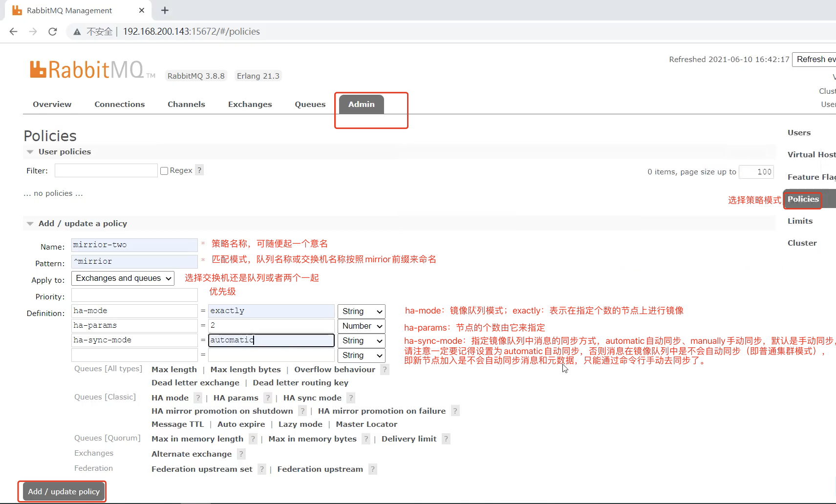The height and width of the screenshot is (504, 836).
Task: Show help for Federation upstream
Action: pos(372,469)
